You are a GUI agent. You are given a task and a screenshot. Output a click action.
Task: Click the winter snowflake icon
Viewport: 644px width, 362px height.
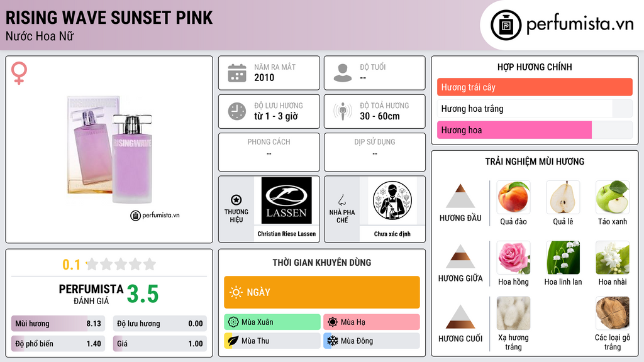(x=333, y=341)
